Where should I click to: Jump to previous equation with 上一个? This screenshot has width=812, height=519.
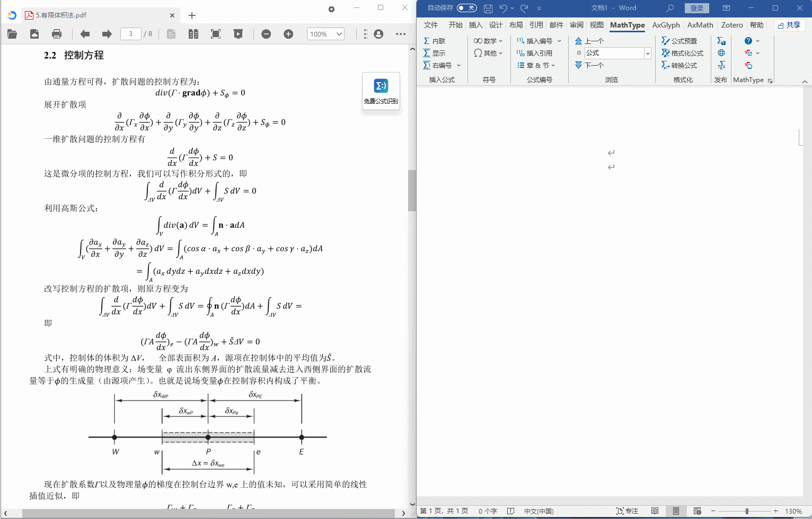[x=589, y=41]
